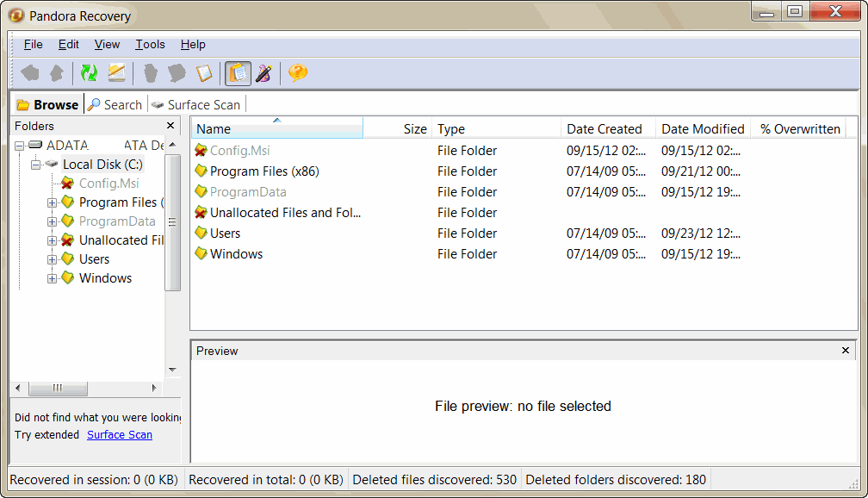868x498 pixels.
Task: Select Config.Msi in the folder tree
Action: (109, 184)
